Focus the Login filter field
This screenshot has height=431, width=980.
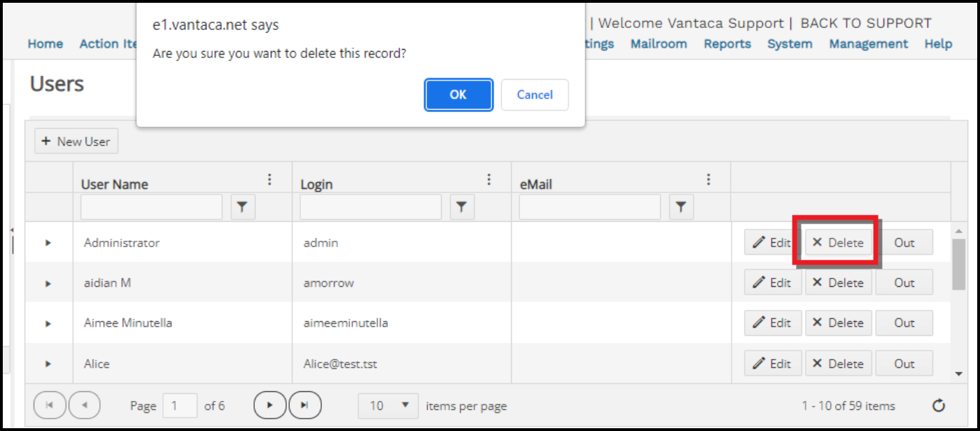(370, 207)
